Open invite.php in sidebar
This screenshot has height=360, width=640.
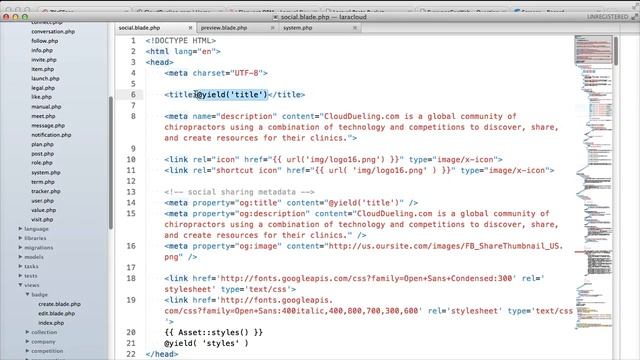tap(44, 60)
